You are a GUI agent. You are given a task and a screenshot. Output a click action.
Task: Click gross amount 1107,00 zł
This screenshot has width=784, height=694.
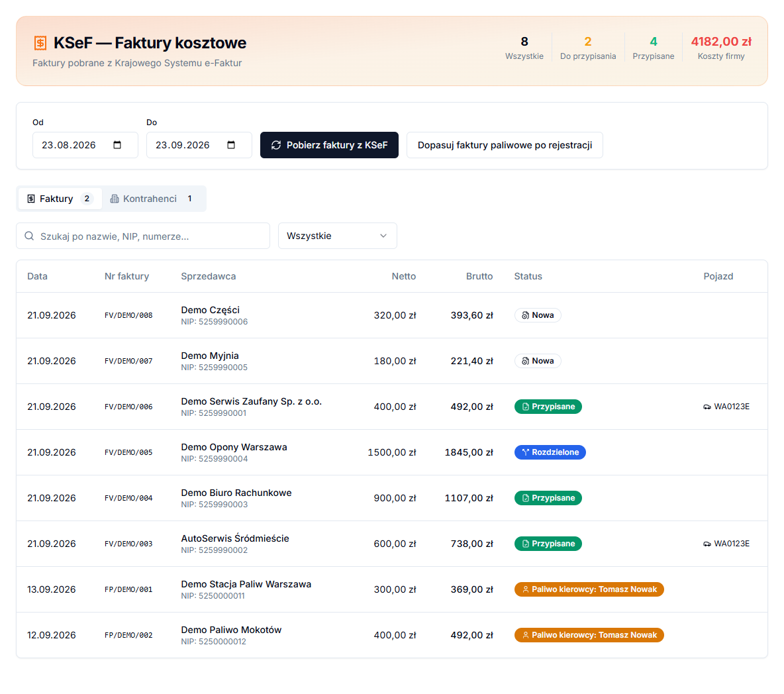tap(469, 498)
